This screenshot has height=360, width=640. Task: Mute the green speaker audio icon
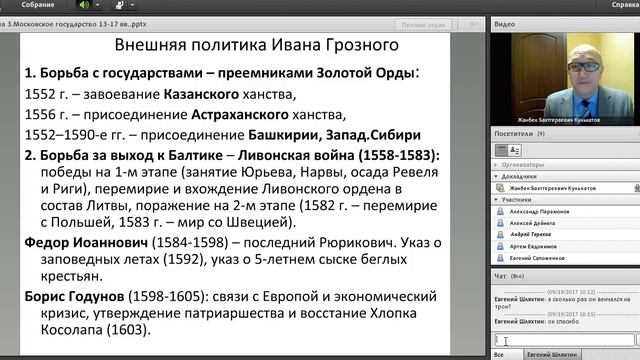click(84, 5)
